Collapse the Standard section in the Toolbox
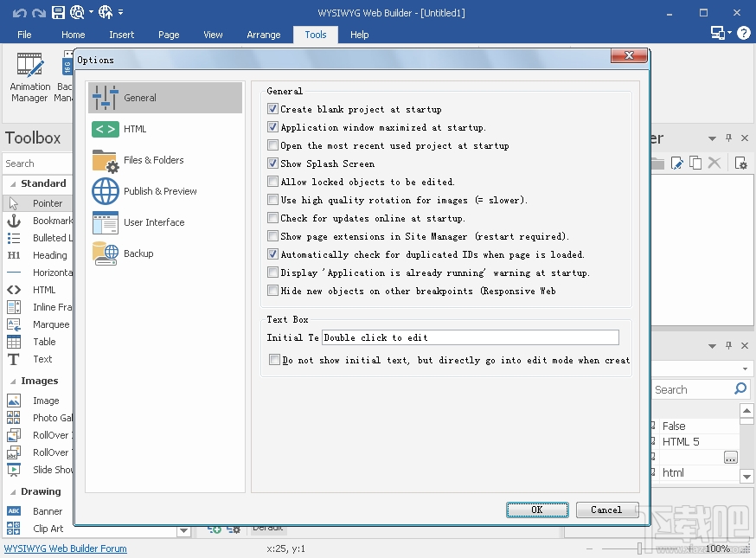The image size is (756, 558). [x=15, y=183]
